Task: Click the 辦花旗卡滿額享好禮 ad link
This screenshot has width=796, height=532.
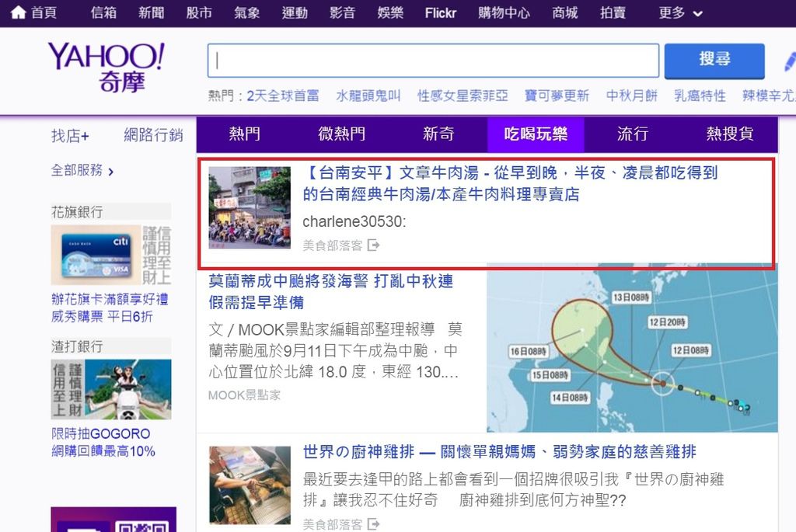Action: [110, 308]
